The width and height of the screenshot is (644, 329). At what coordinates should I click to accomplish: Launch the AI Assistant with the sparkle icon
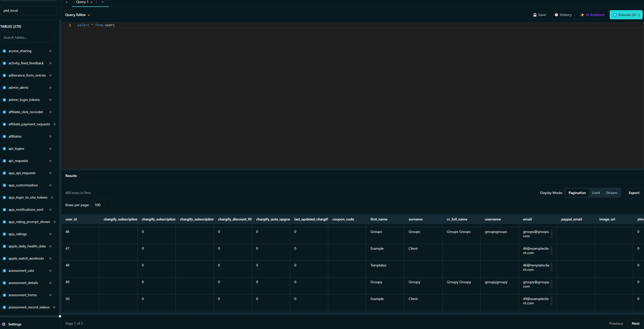582,15
